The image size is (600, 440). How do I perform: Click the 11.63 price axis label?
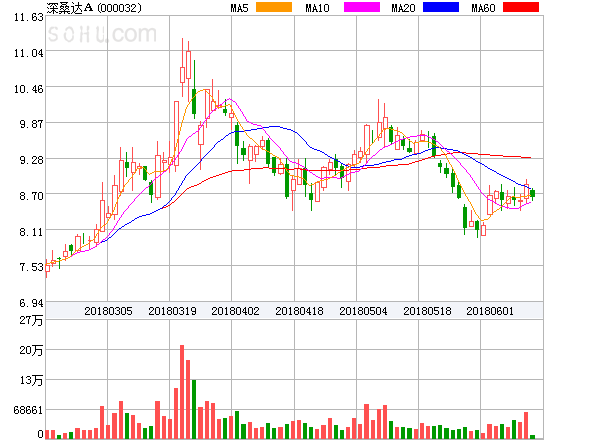[x=29, y=17]
